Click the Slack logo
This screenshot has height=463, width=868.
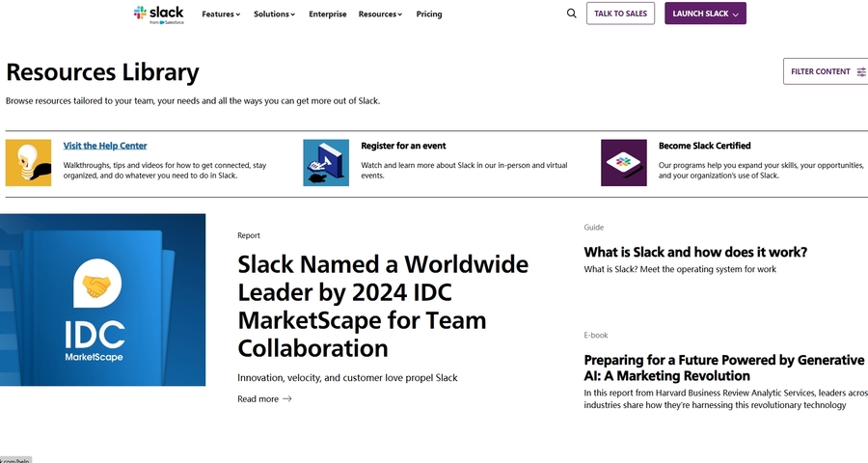point(158,14)
